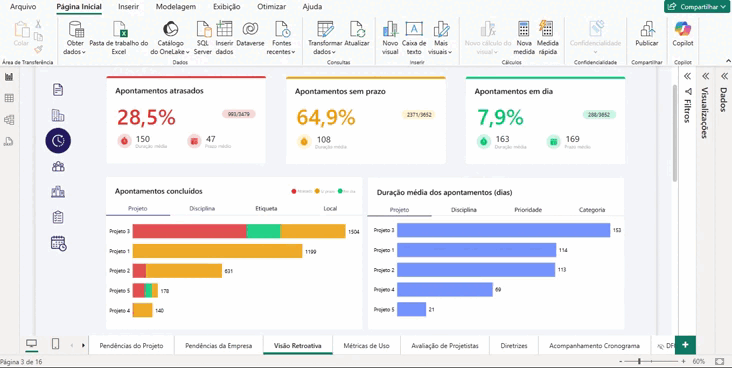Click the Inserir dados table icon
The width and height of the screenshot is (732, 368).
tap(224, 29)
